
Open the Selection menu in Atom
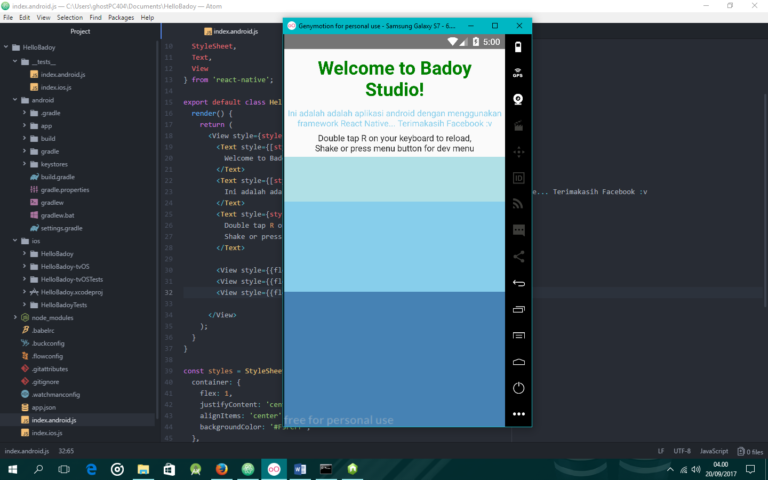pyautogui.click(x=70, y=17)
